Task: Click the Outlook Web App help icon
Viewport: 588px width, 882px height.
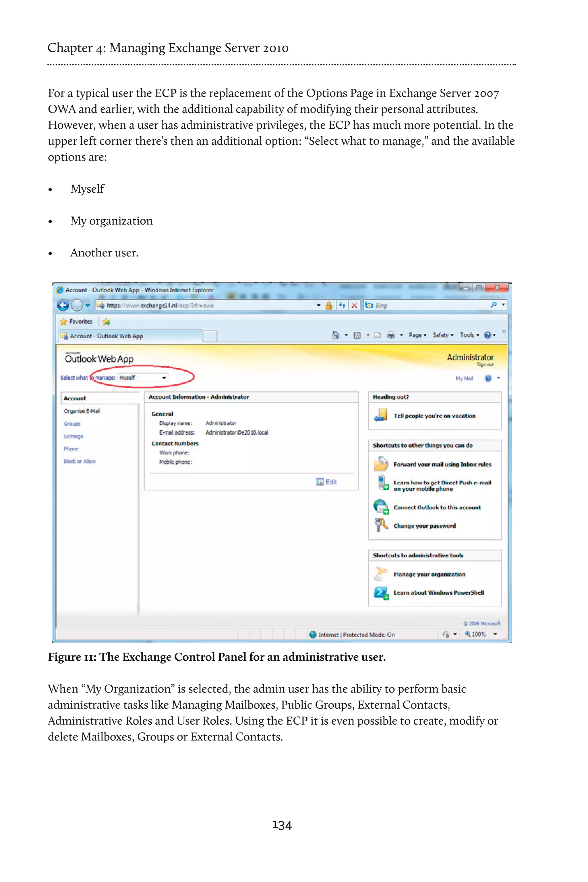Action: tap(488, 378)
